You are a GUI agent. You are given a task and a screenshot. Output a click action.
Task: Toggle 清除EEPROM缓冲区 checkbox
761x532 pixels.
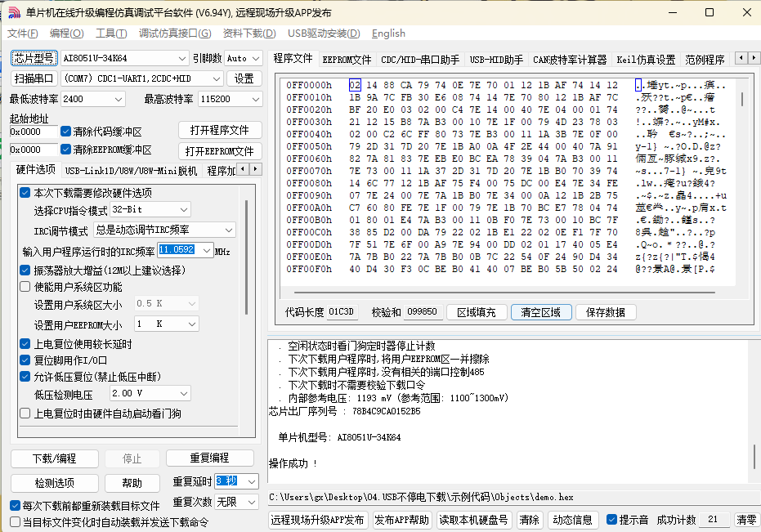[x=66, y=150]
